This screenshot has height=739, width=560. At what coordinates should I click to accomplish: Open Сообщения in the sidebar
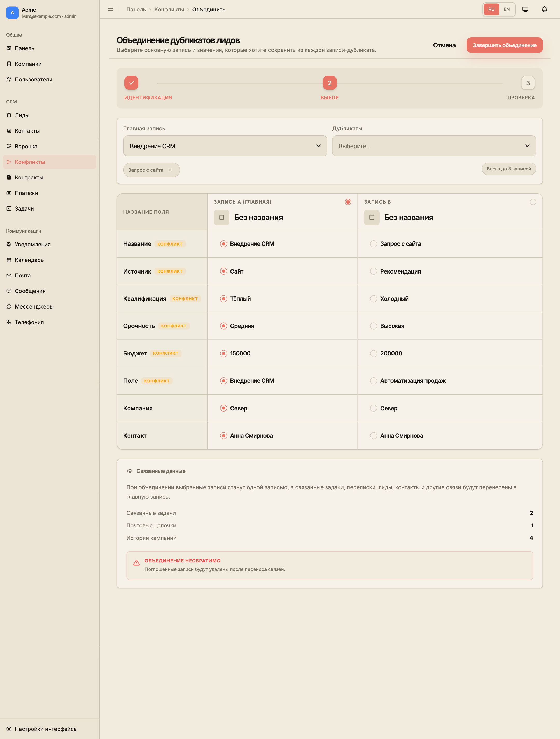tap(50, 291)
